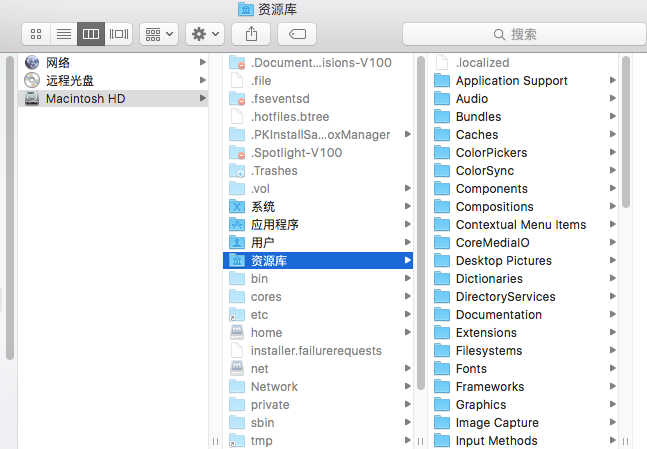Select the 用户 users folder icon
The width and height of the screenshot is (647, 449).
point(237,242)
